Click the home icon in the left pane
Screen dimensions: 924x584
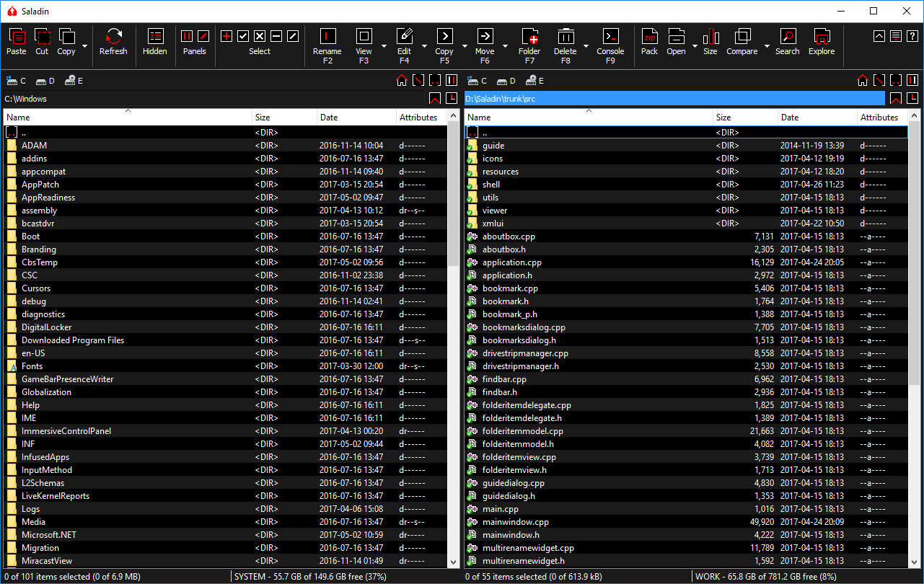tap(402, 81)
